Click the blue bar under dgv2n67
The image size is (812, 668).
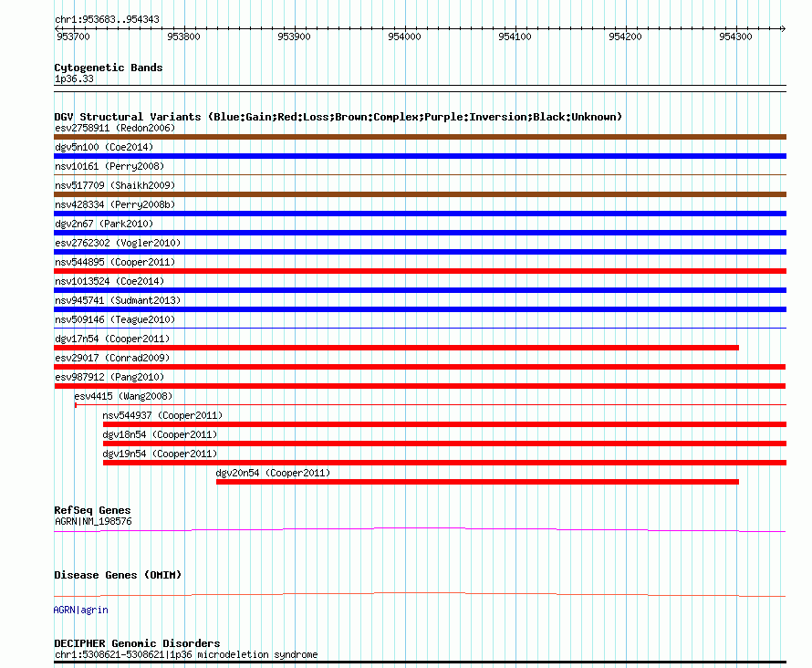[x=420, y=233]
